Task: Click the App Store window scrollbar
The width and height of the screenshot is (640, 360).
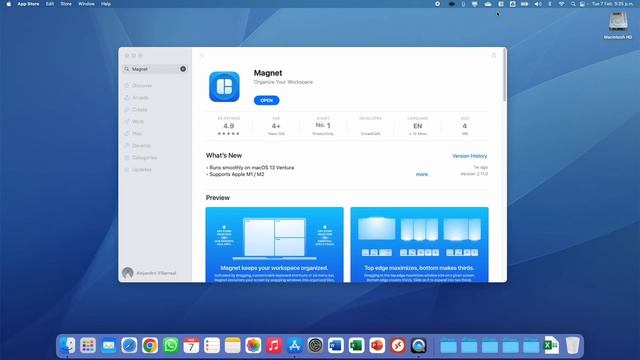Action: [x=505, y=76]
